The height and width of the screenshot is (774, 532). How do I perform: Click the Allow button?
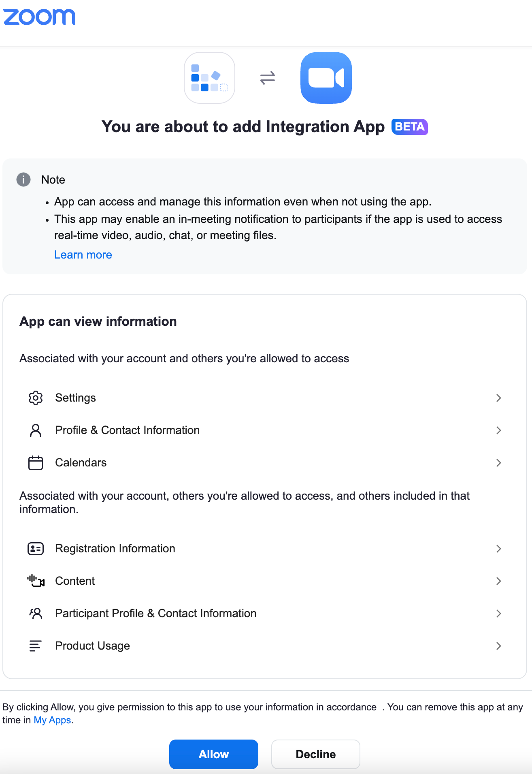coord(214,754)
